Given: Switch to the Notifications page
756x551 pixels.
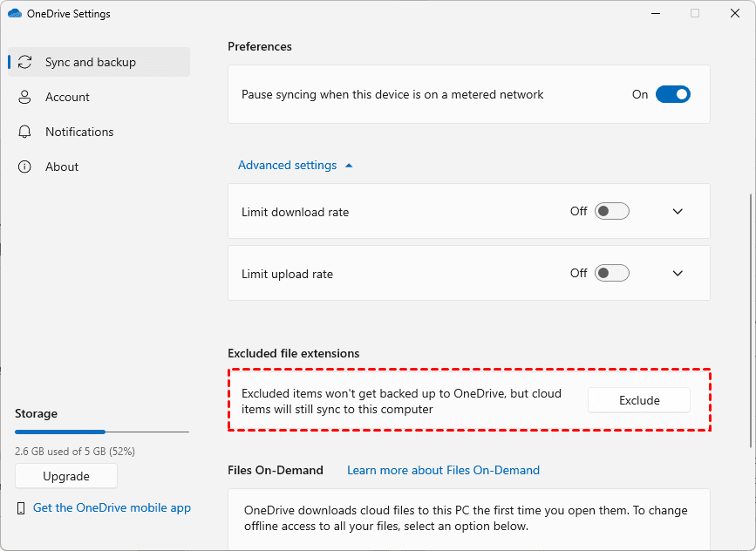Looking at the screenshot, I should [x=79, y=132].
